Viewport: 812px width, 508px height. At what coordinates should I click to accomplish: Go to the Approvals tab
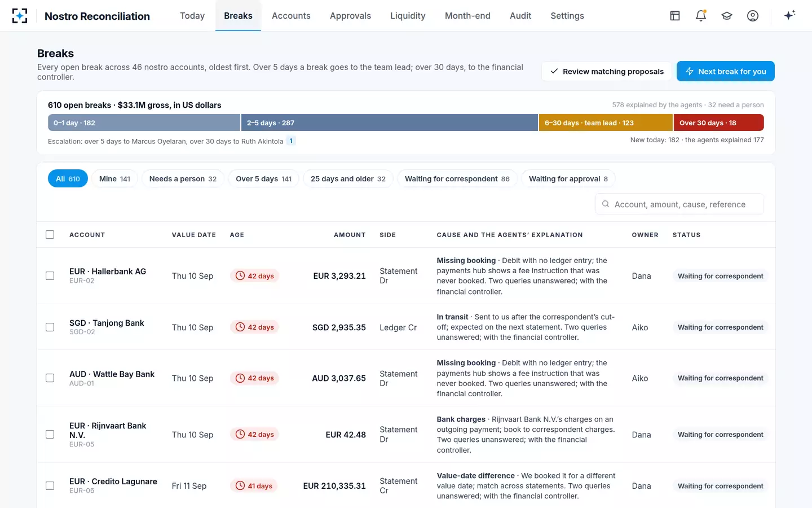tap(350, 16)
